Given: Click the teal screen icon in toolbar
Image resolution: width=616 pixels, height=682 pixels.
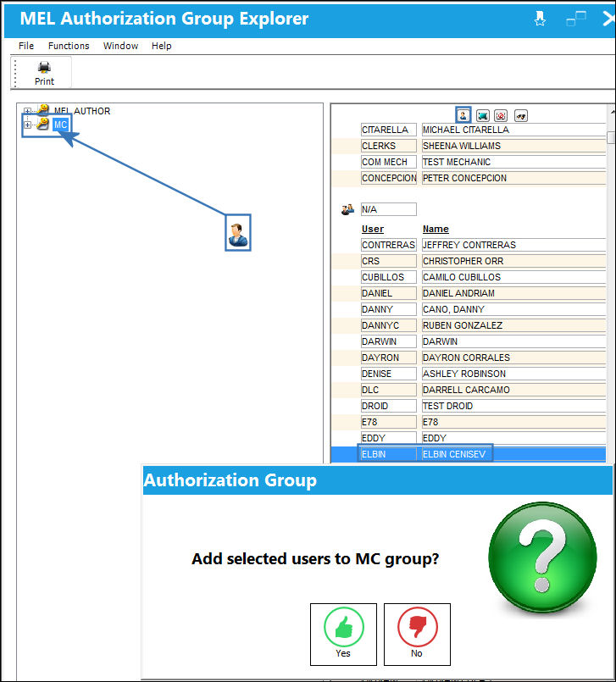Looking at the screenshot, I should point(482,116).
